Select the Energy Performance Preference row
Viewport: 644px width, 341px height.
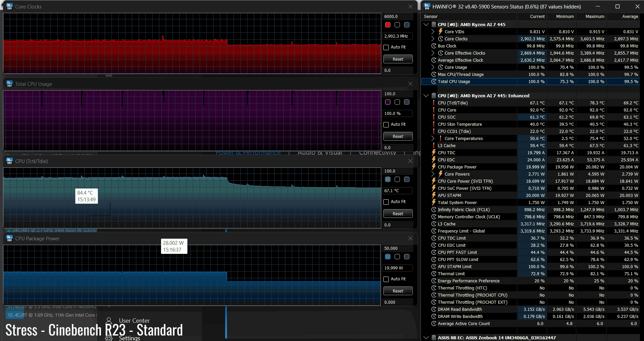coord(531,281)
